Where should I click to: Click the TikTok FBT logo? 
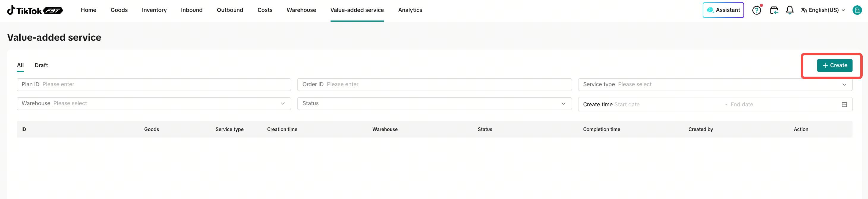35,10
